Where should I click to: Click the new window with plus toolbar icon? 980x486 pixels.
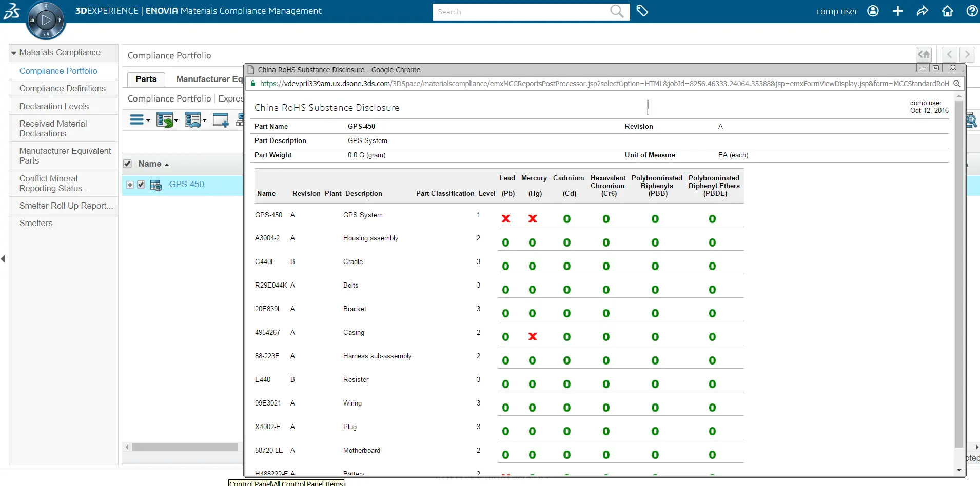point(221,120)
